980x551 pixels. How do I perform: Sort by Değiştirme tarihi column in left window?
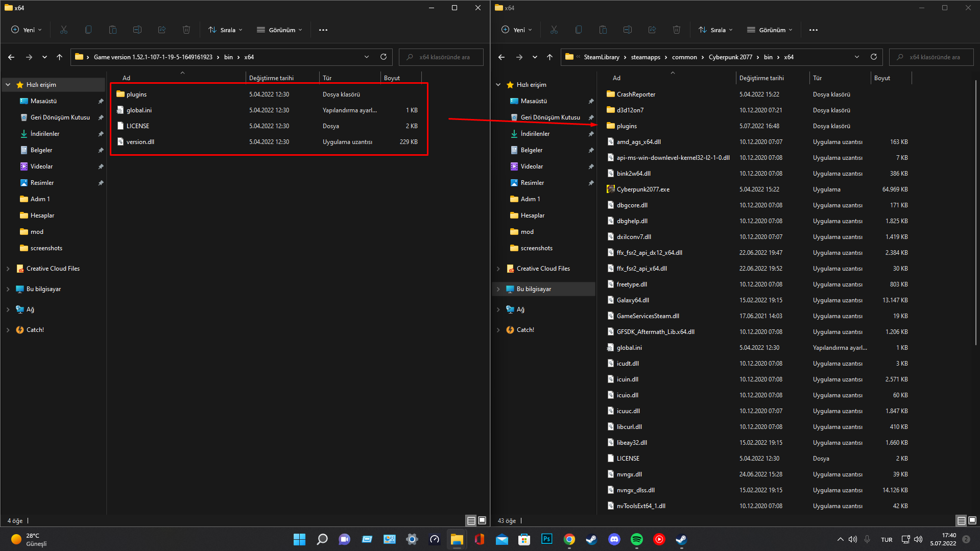tap(282, 78)
